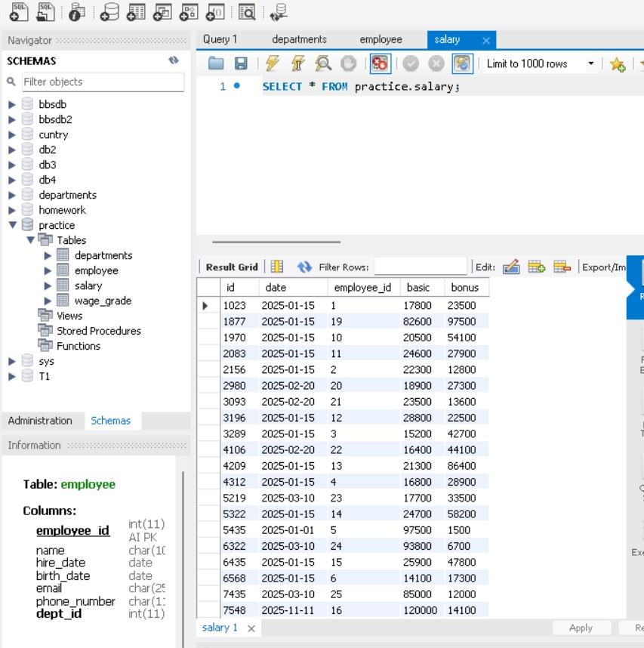Switch to the departments query tab
This screenshot has height=648, width=644.
(x=299, y=39)
